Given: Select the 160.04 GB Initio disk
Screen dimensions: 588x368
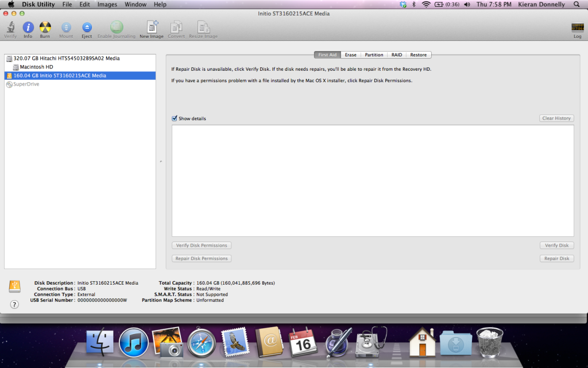Looking at the screenshot, I should coord(80,75).
